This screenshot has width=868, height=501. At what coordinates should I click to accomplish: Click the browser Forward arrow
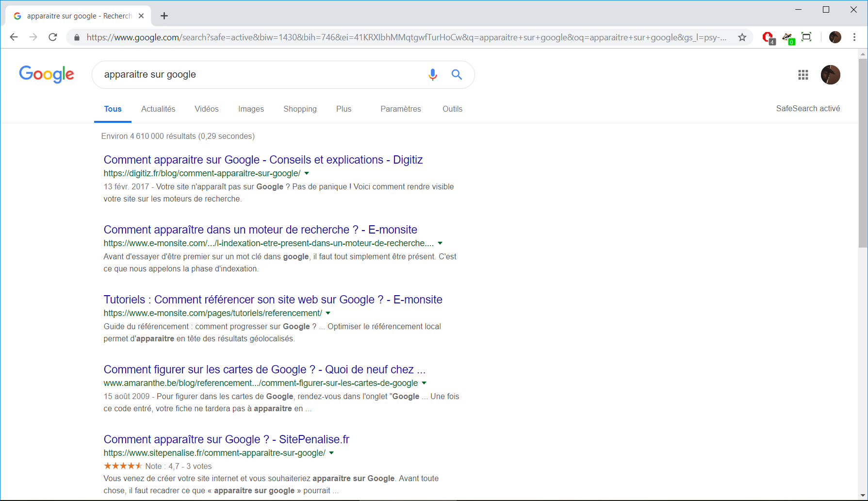33,37
